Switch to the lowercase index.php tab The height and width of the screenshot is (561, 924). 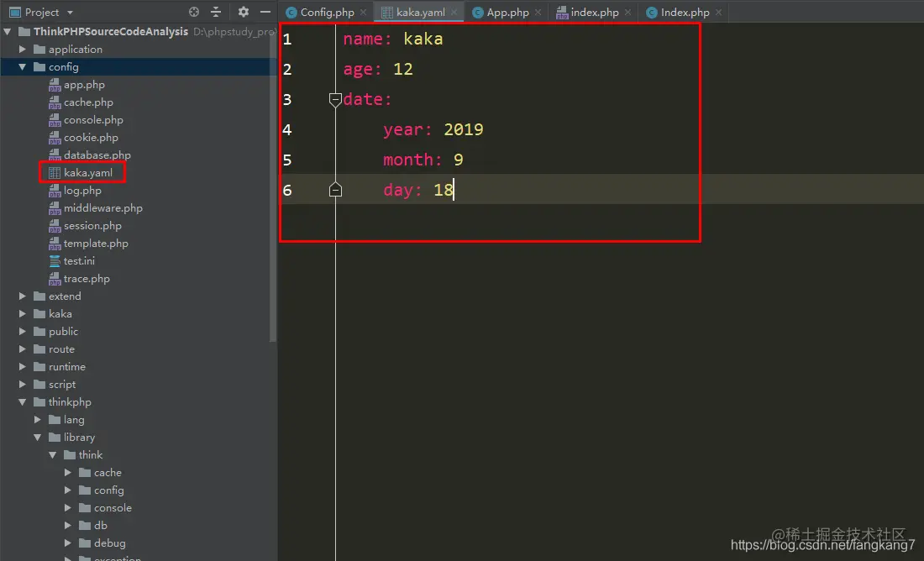click(x=594, y=13)
